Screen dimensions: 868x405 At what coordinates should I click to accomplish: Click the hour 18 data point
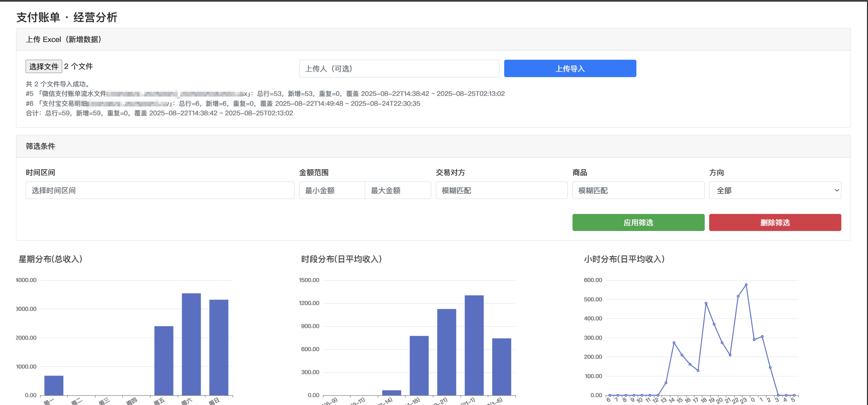click(706, 303)
